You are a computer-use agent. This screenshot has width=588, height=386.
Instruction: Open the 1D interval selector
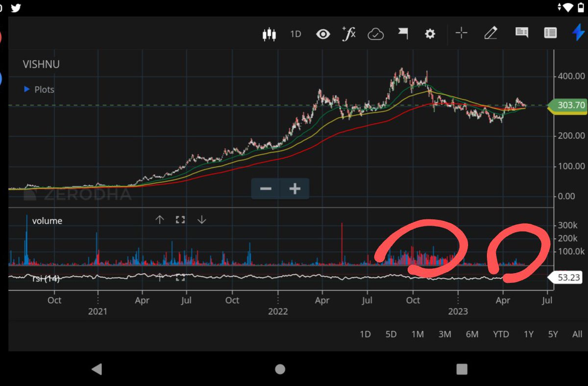(295, 33)
